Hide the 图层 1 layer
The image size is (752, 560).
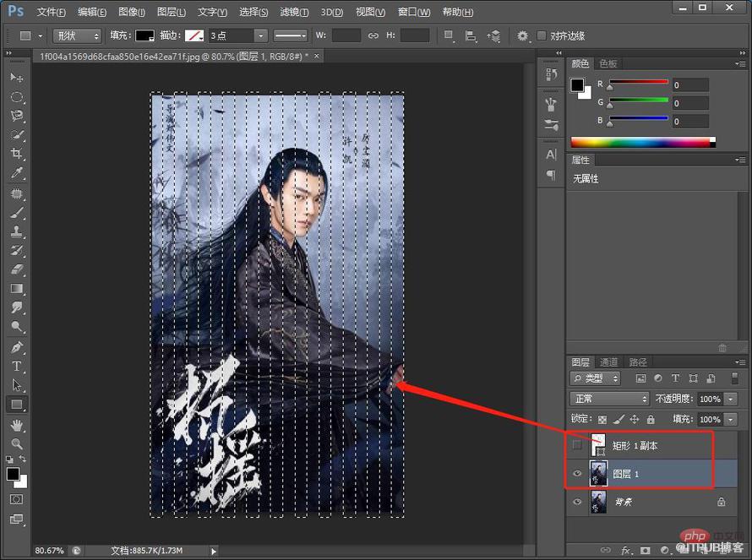point(577,474)
